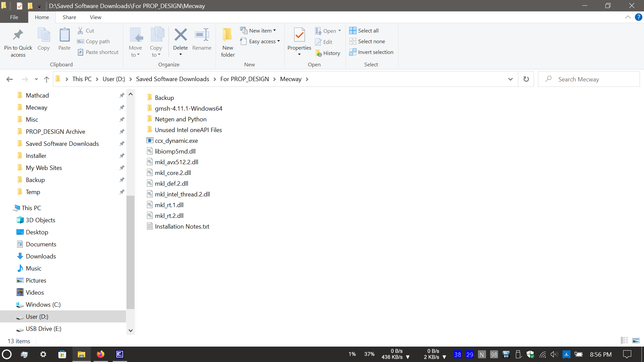Viewport: 644px width, 362px height.
Task: Collapse the ribbon with chevron
Action: click(x=628, y=17)
